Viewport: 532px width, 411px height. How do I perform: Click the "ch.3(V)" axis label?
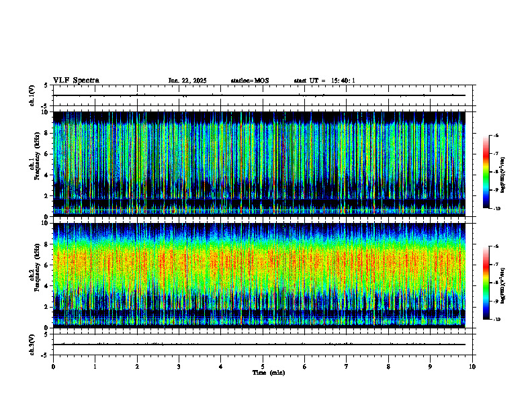pyautogui.click(x=32, y=345)
